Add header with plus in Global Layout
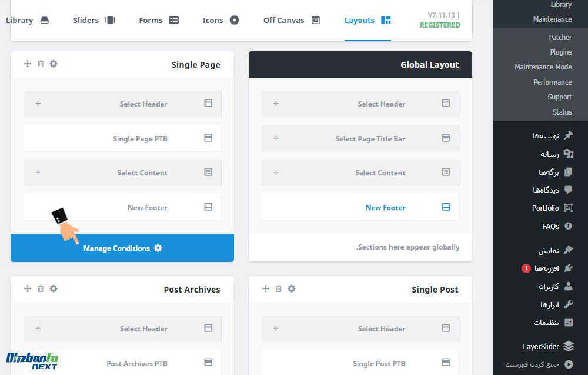Image resolution: width=588 pixels, height=375 pixels. pos(276,104)
